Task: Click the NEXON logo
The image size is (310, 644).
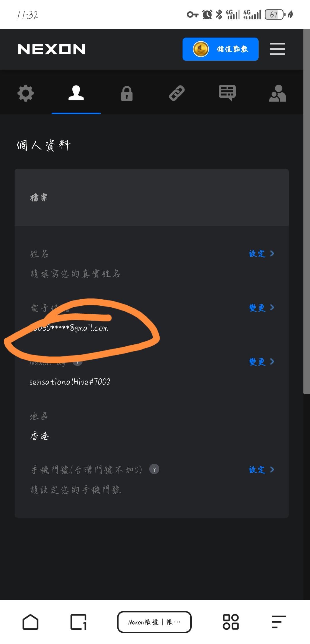Action: (x=51, y=49)
